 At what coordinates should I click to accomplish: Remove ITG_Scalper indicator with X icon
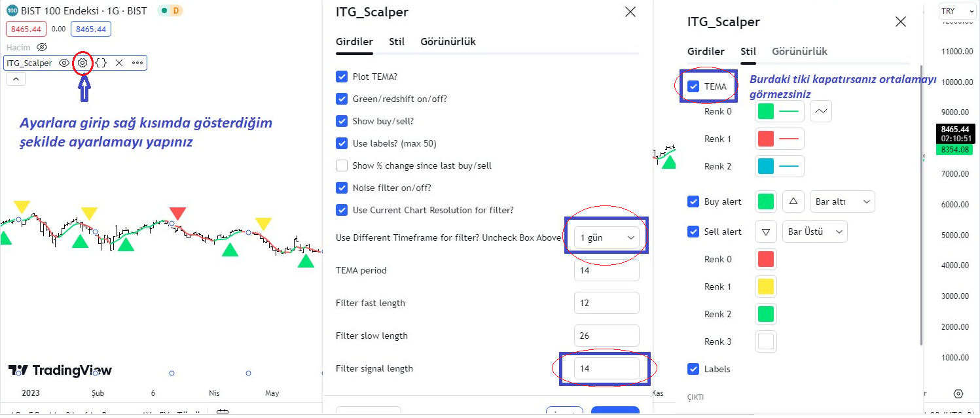(119, 63)
